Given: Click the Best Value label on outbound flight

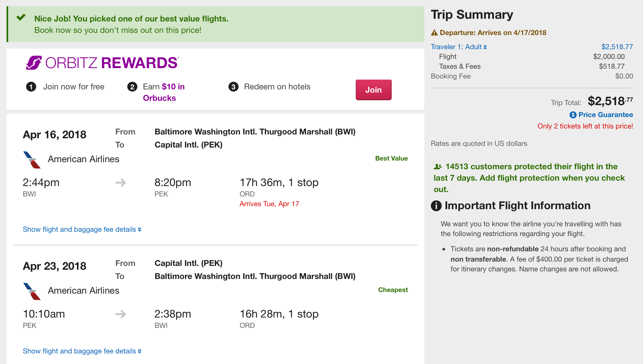Looking at the screenshot, I should [x=391, y=158].
